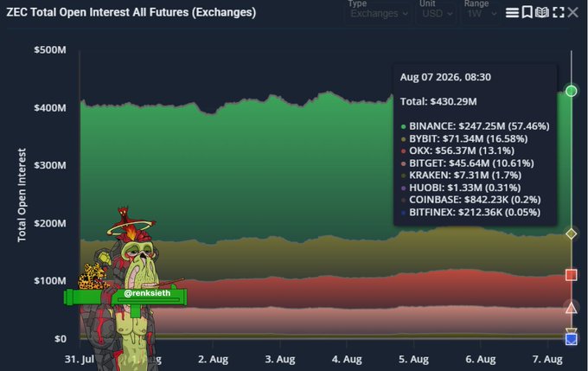Open the Type Exchanges dropdown
The height and width of the screenshot is (371, 588).
[x=379, y=14]
